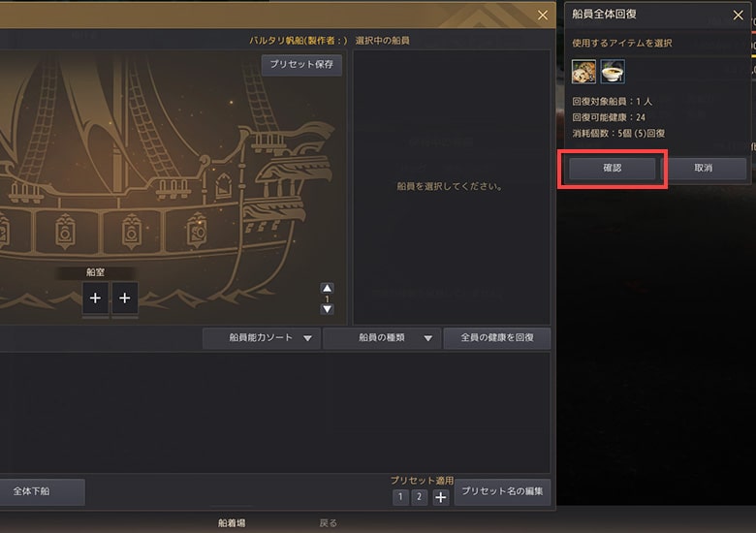
Task: Confirm recovery with the 確認 button
Action: 612,169
